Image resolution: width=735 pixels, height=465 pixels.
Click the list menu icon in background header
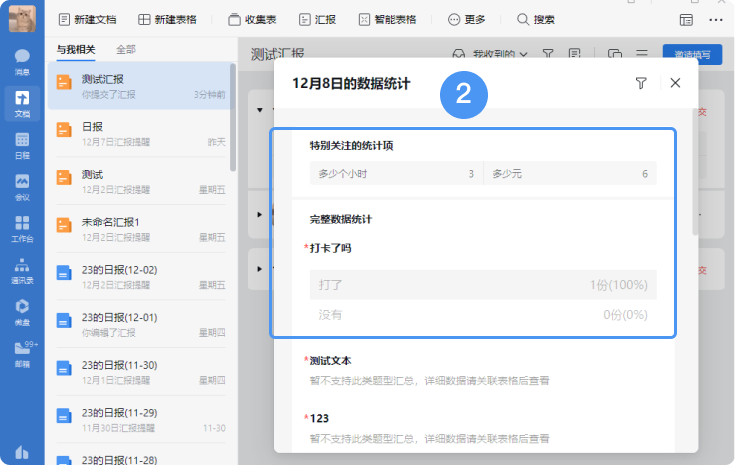click(x=642, y=54)
